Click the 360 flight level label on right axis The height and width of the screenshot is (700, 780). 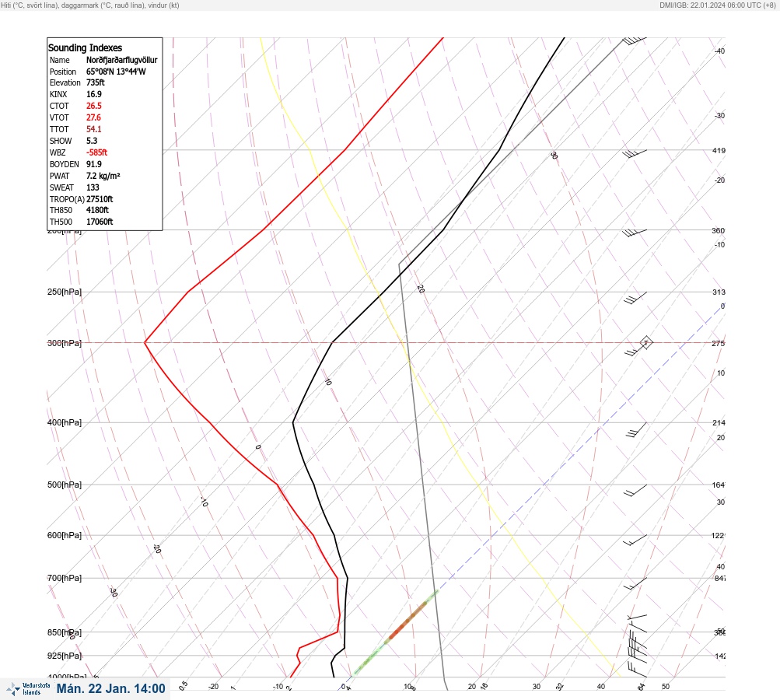719,230
